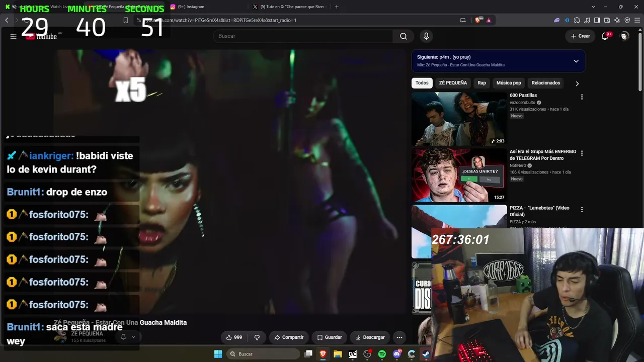Click the YouTube search magnifier button

point(404,36)
